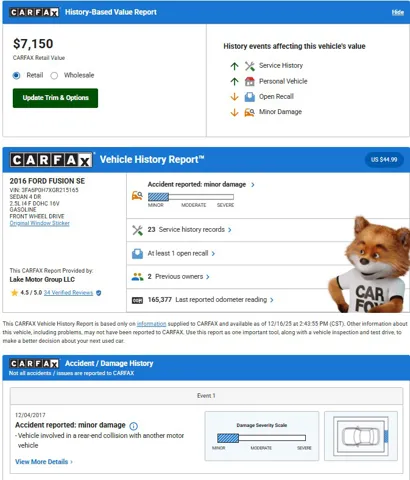Select the Wholesale radio button
The width and height of the screenshot is (410, 480).
[54, 76]
